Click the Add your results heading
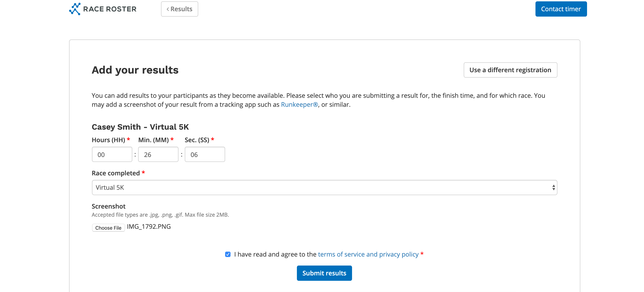The width and height of the screenshot is (644, 292). 135,70
